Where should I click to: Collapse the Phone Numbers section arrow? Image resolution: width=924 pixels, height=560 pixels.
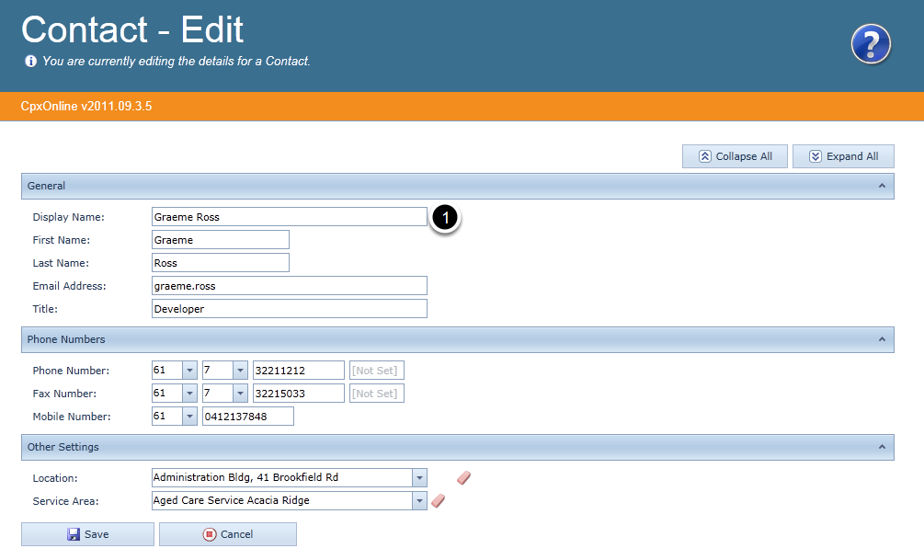pos(882,339)
